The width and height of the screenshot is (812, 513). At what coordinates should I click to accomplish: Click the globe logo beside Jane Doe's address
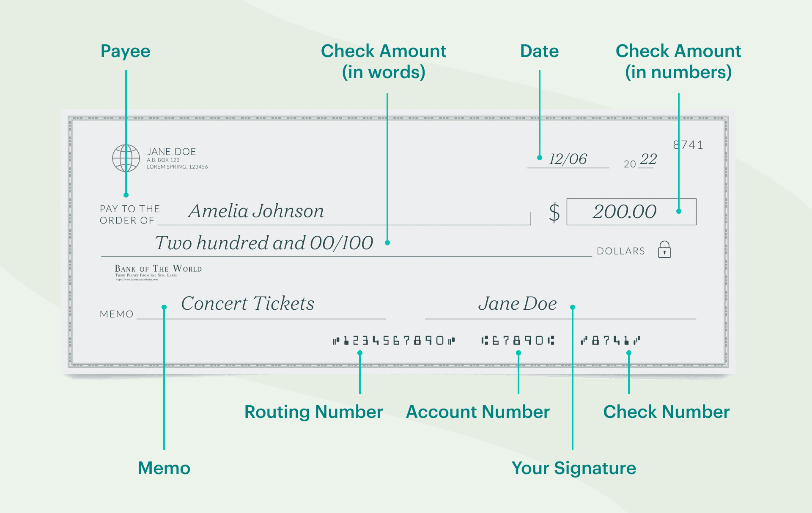tap(126, 158)
